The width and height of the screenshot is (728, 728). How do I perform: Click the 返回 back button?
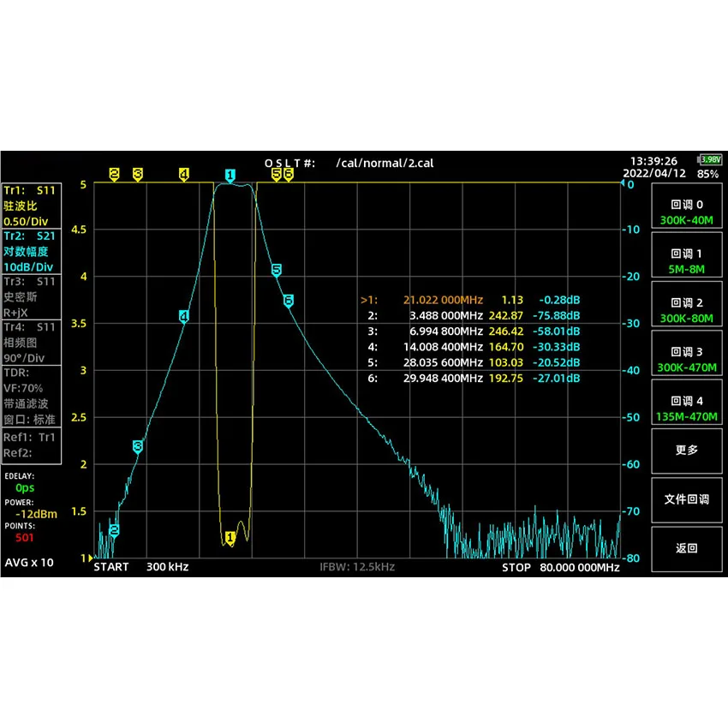tap(687, 549)
